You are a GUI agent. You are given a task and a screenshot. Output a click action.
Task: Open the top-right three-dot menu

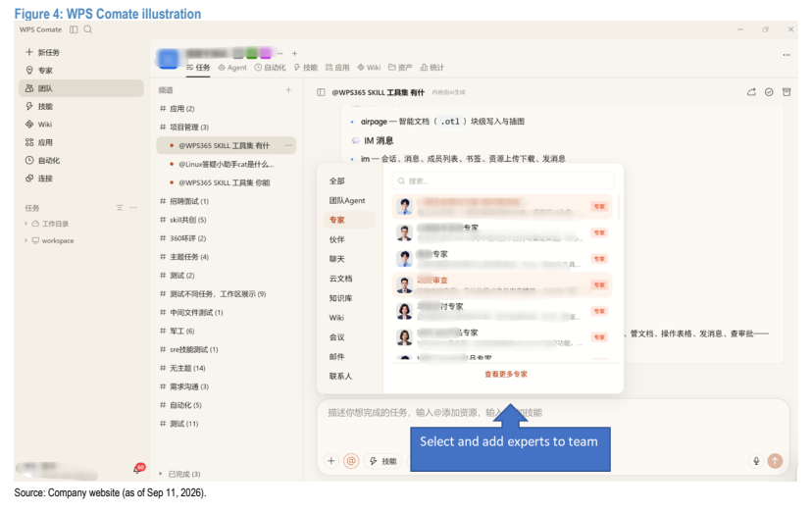click(x=787, y=55)
